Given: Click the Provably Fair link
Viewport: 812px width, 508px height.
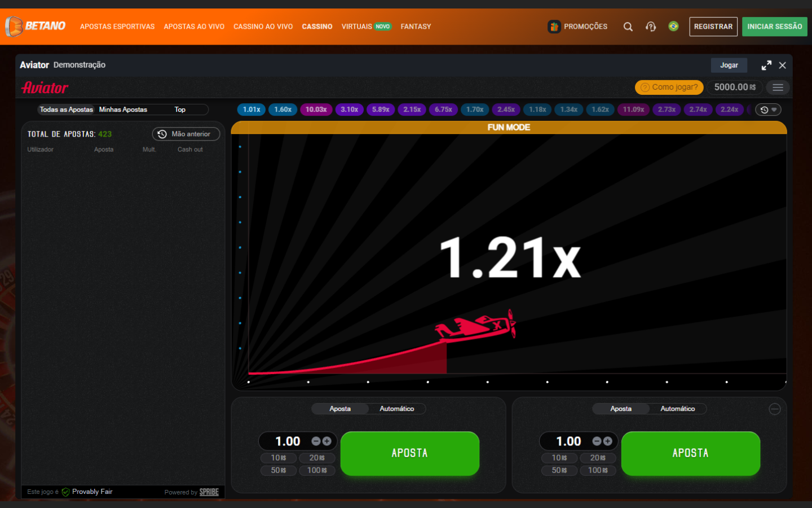Looking at the screenshot, I should click(x=92, y=492).
